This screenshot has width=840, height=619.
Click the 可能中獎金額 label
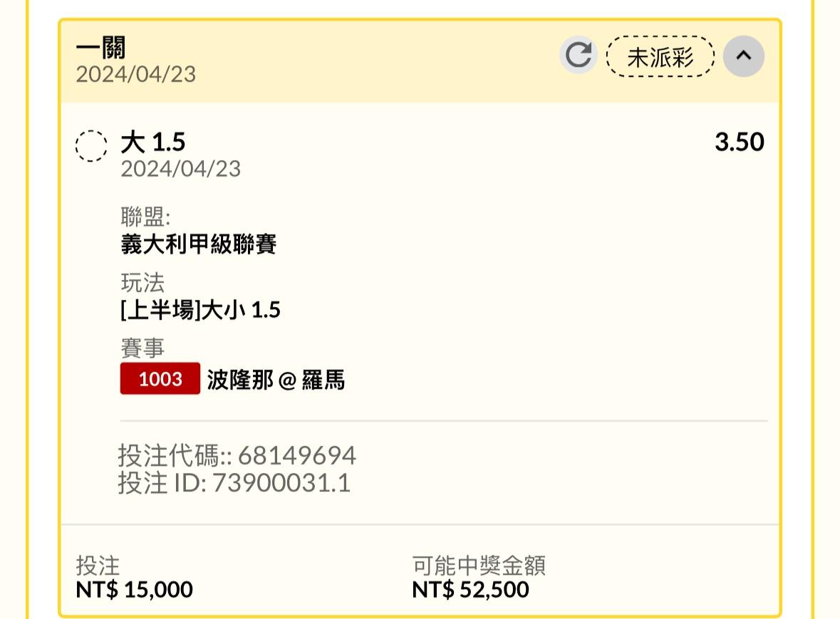click(479, 566)
